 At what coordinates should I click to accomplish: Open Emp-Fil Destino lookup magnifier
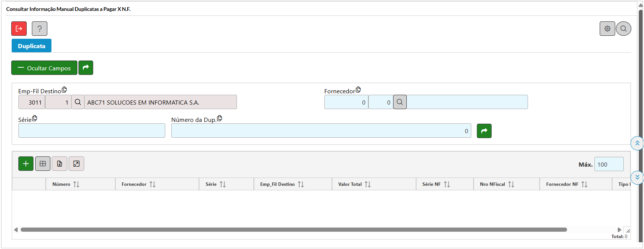pos(78,102)
